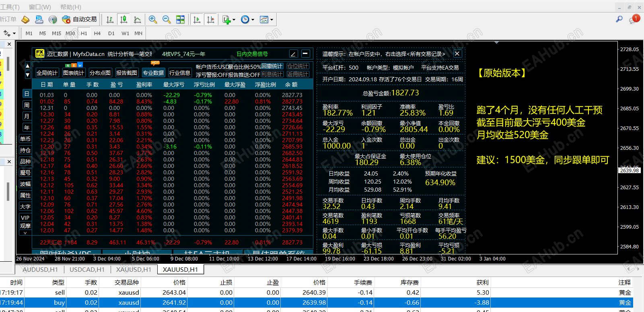Viewport: 644px width, 312px height.
Task: Click the chart templates icon
Action: (264, 19)
